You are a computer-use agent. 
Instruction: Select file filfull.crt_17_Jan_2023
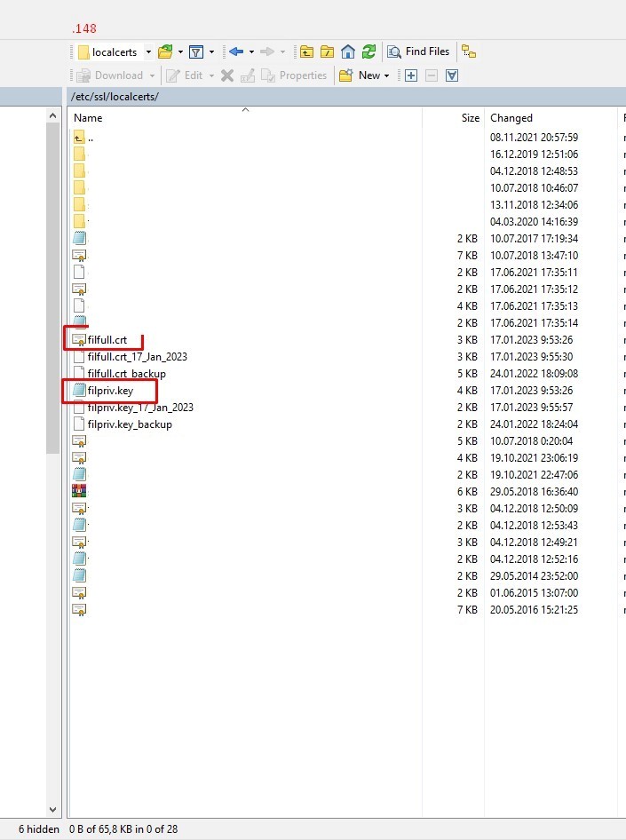[x=137, y=357]
